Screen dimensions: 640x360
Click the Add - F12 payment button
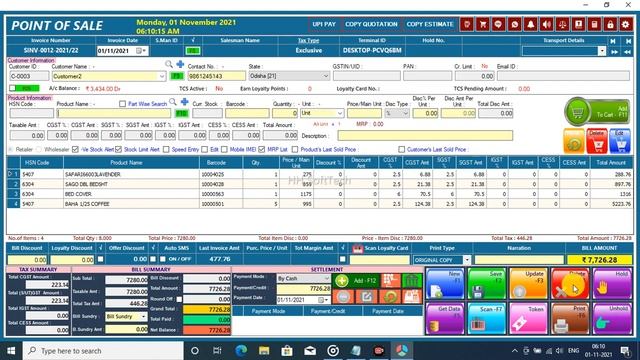coord(356,280)
